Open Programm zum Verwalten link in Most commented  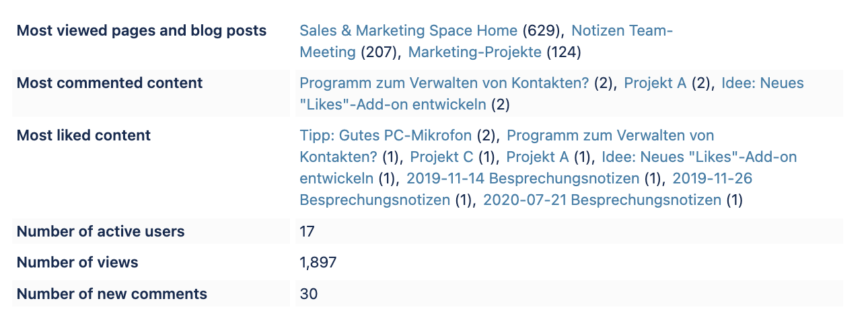pyautogui.click(x=444, y=83)
